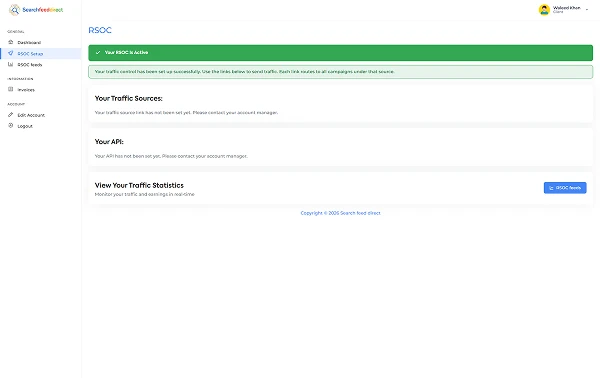Click the Waleed Khan user name
The image size is (600, 378).
[566, 8]
